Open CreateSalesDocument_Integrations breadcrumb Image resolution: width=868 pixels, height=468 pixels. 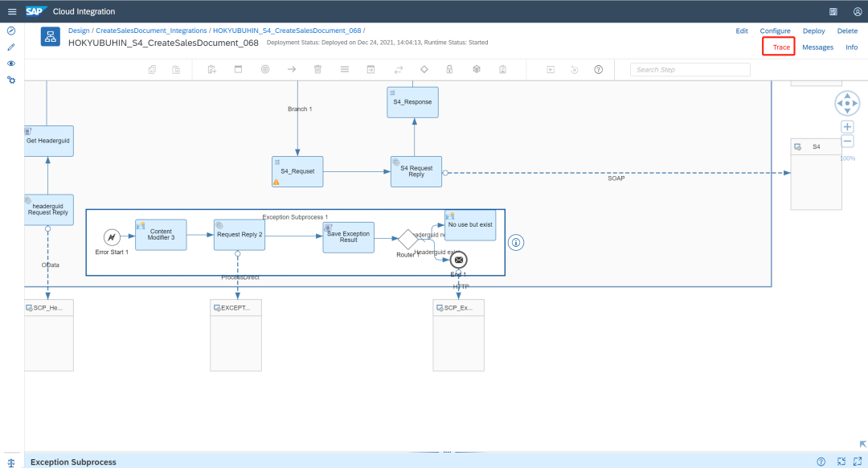[151, 31]
